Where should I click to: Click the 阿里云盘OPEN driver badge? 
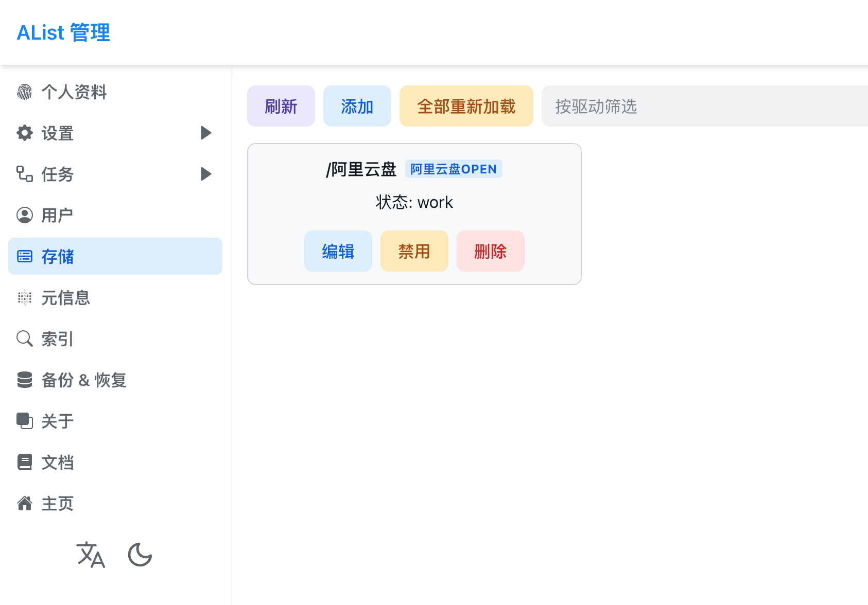(454, 169)
